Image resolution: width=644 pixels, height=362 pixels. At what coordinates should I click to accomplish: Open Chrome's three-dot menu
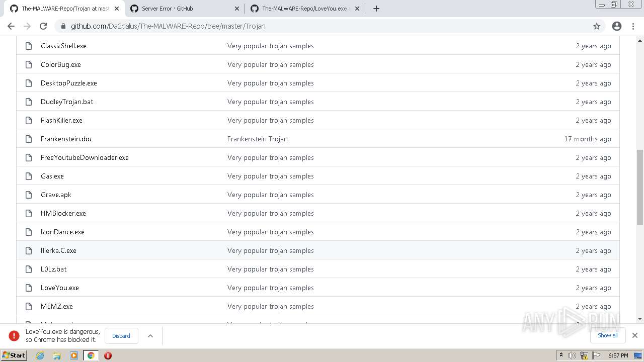[x=633, y=26]
